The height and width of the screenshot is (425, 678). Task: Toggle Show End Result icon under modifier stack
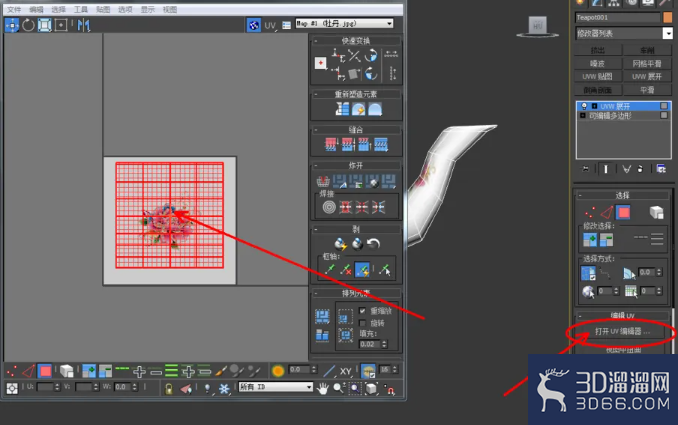[606, 169]
